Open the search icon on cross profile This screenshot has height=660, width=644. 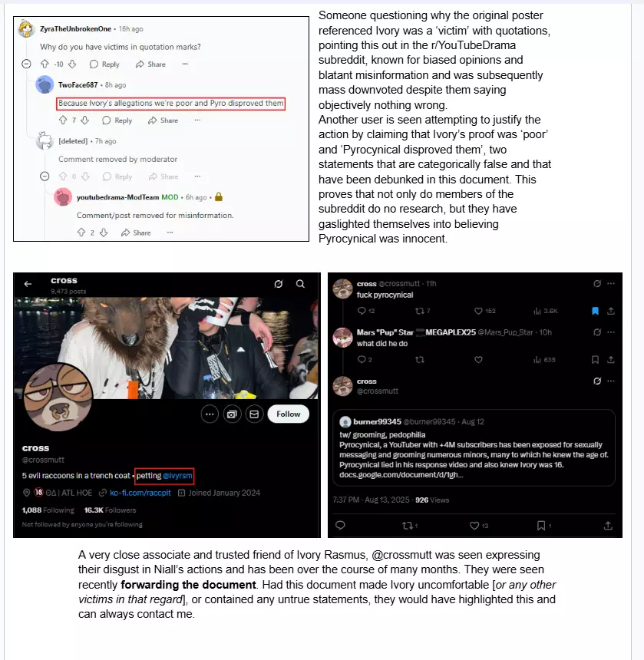point(300,284)
